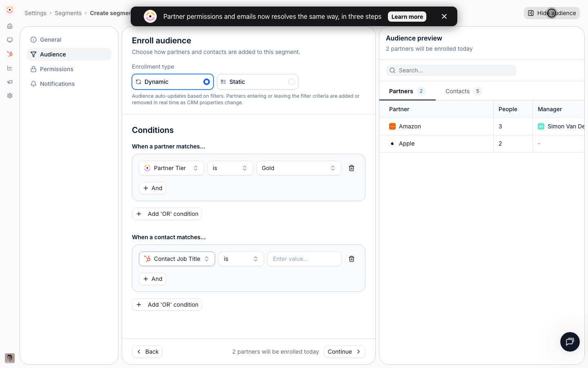Screen dimensions: 588x368
Task: Open the chat support bubble
Action: (x=570, y=342)
